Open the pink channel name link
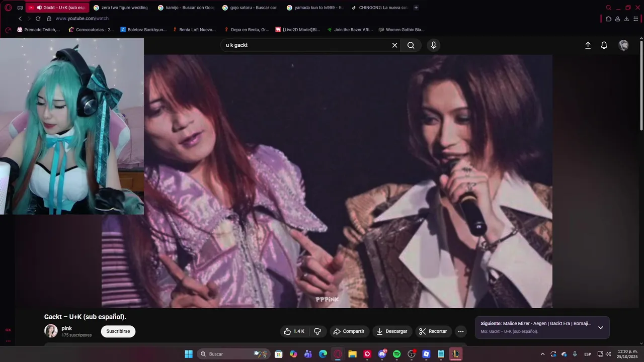Image resolution: width=644 pixels, height=362 pixels. [x=66, y=328]
